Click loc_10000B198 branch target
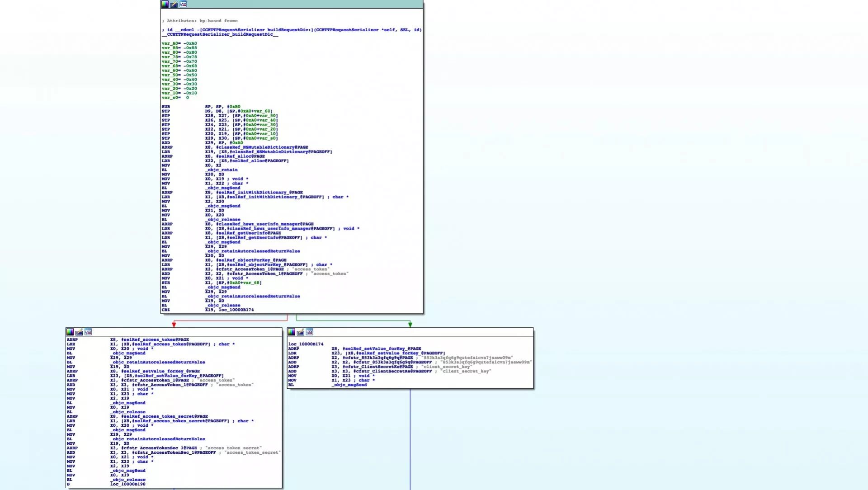The width and height of the screenshot is (868, 490). pyautogui.click(x=127, y=484)
